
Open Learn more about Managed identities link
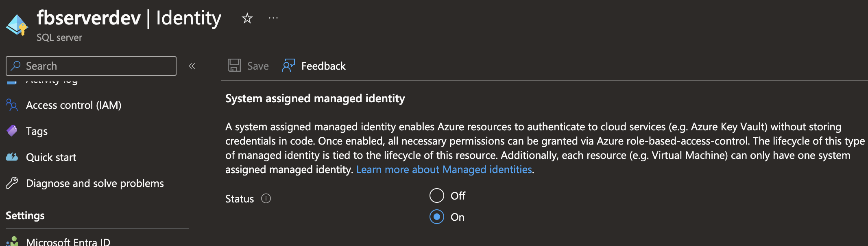444,169
